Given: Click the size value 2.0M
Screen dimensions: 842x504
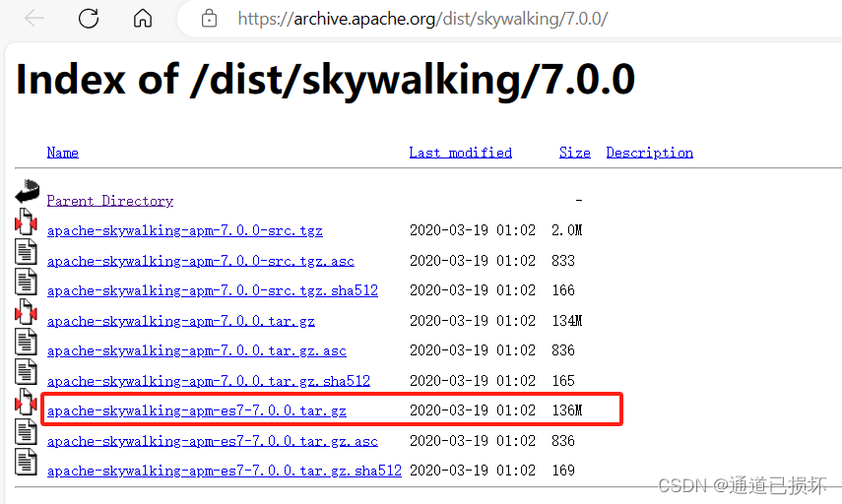Looking at the screenshot, I should pos(566,230).
